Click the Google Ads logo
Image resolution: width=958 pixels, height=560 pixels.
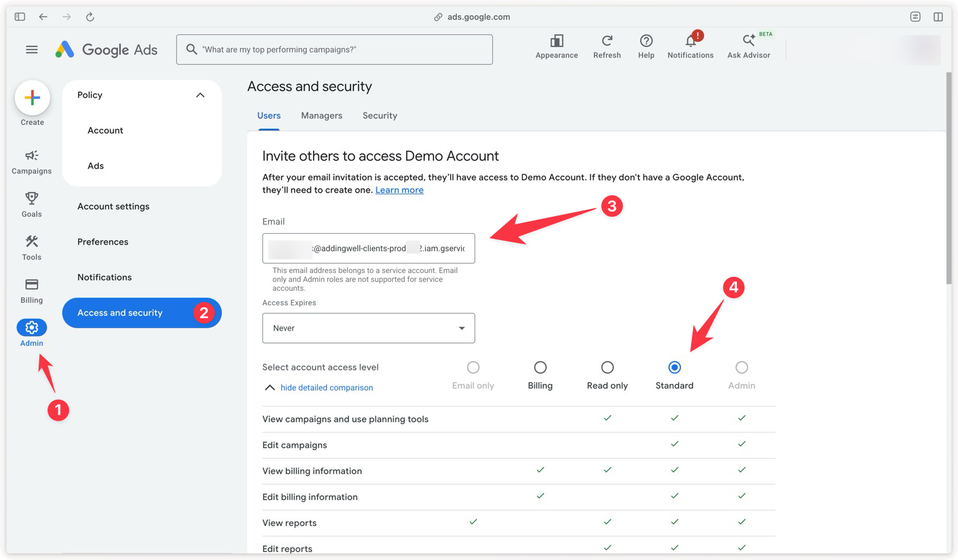pyautogui.click(x=106, y=49)
